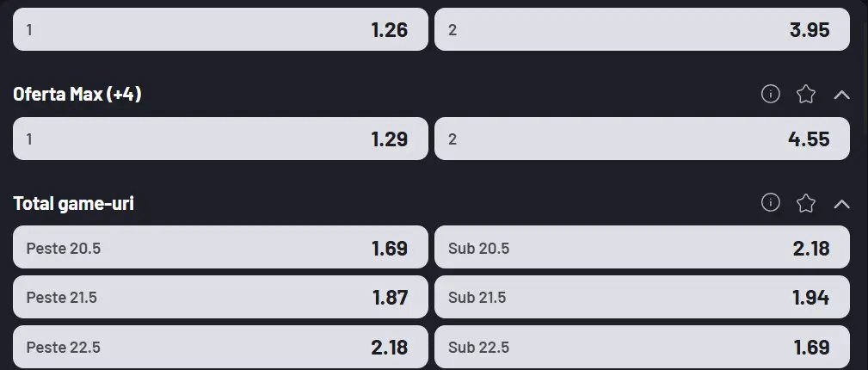Collapse the Oferta Max (+4) section
The image size is (868, 370).
coord(841,94)
